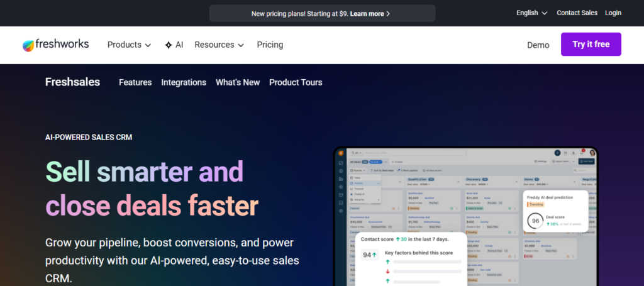
Task: Open the Integrations tab
Action: click(x=184, y=82)
